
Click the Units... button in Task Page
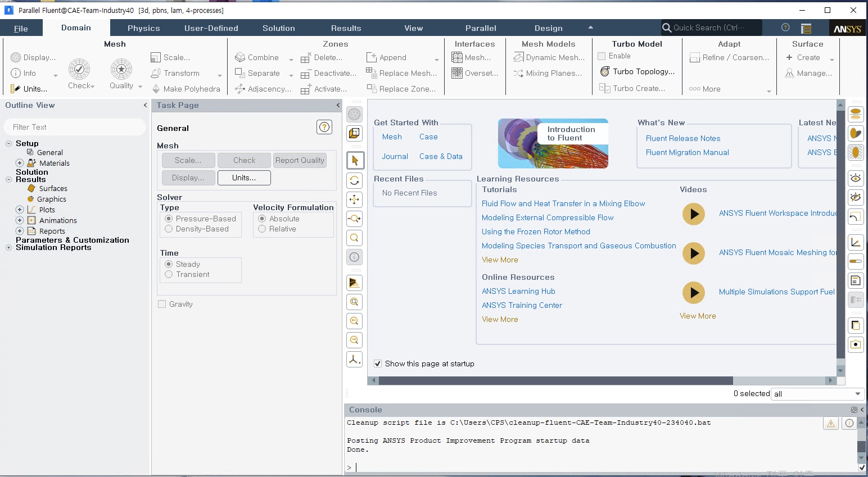(244, 178)
